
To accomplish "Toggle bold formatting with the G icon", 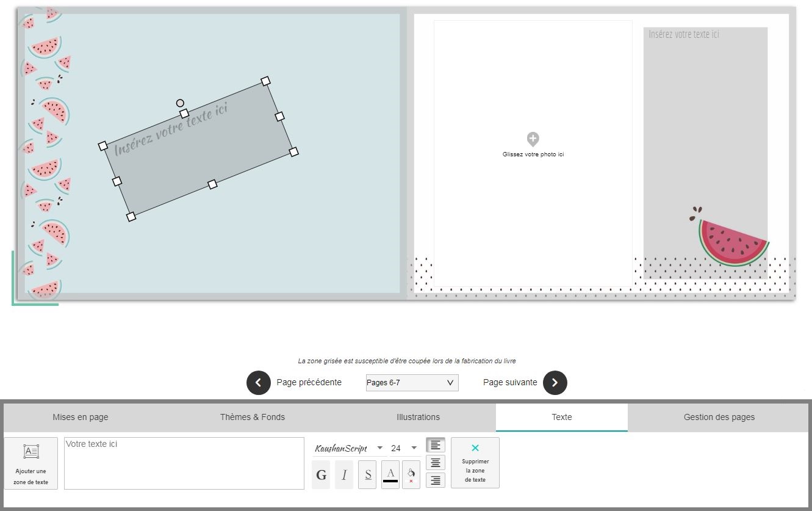I will [321, 475].
